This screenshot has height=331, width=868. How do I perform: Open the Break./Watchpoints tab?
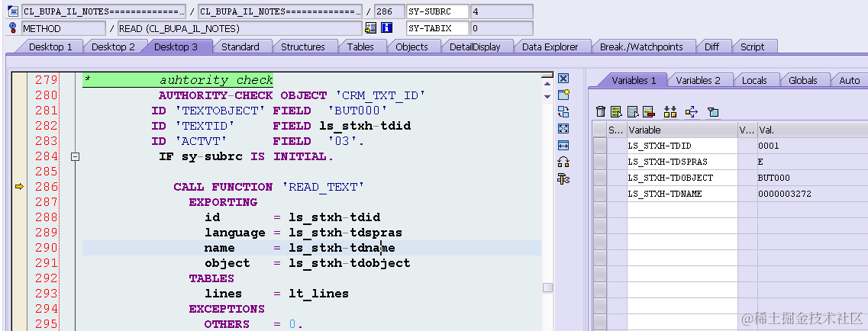pos(641,47)
